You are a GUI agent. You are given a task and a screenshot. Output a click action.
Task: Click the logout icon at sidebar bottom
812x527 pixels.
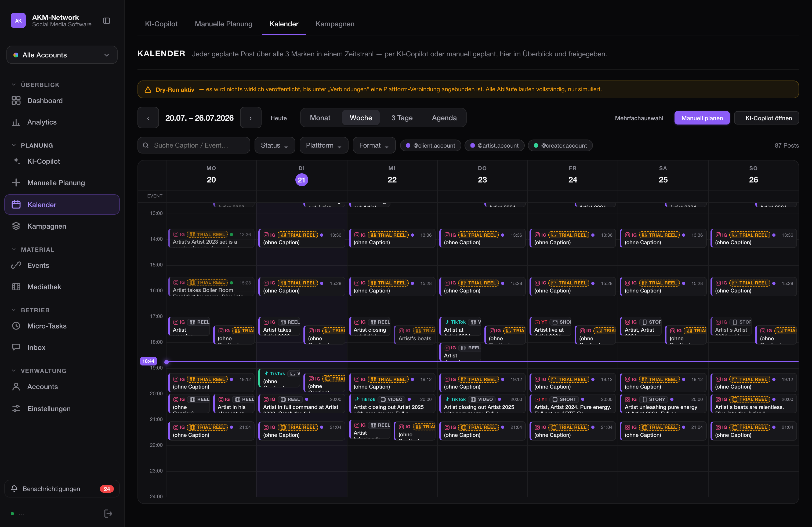(x=108, y=514)
